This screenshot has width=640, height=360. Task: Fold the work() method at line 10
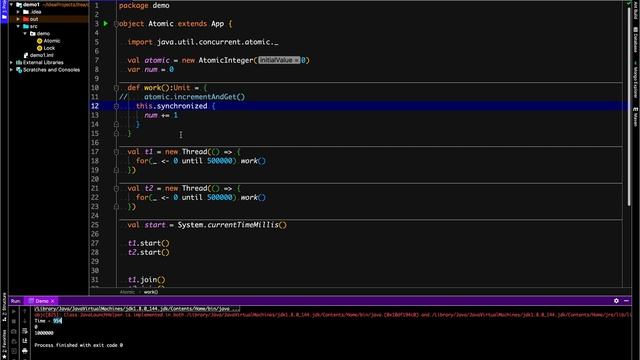click(116, 88)
